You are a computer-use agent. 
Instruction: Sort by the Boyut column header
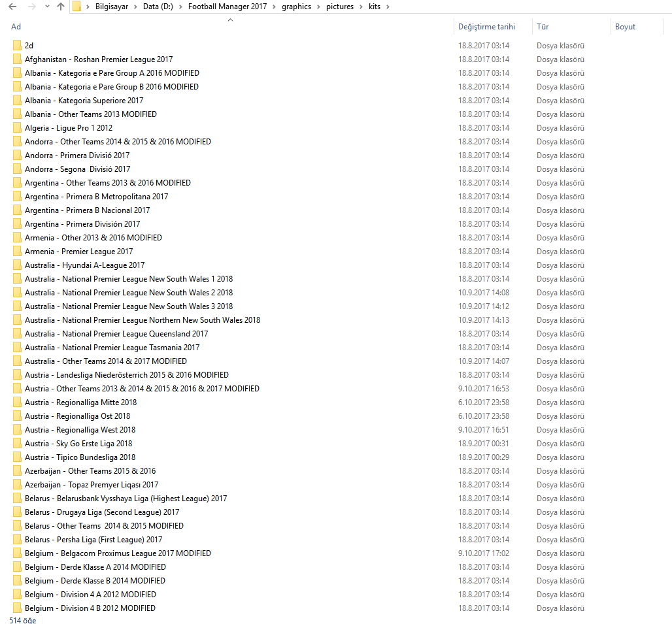pyautogui.click(x=625, y=27)
